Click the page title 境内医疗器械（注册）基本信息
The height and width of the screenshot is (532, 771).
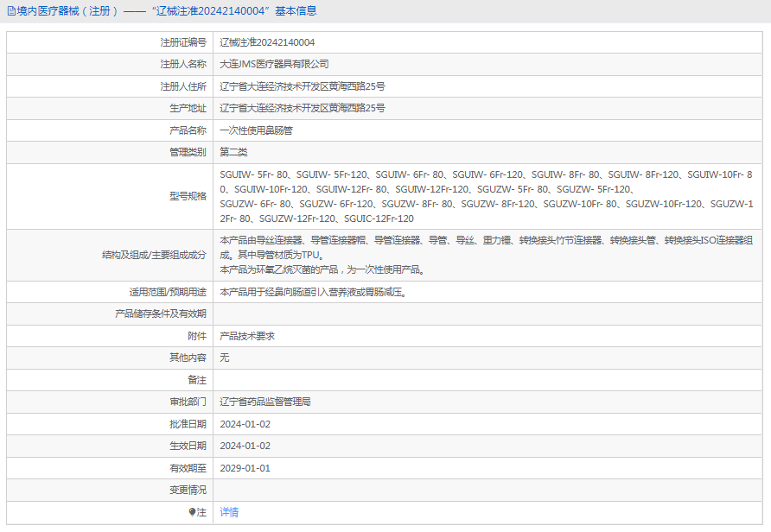click(x=167, y=11)
